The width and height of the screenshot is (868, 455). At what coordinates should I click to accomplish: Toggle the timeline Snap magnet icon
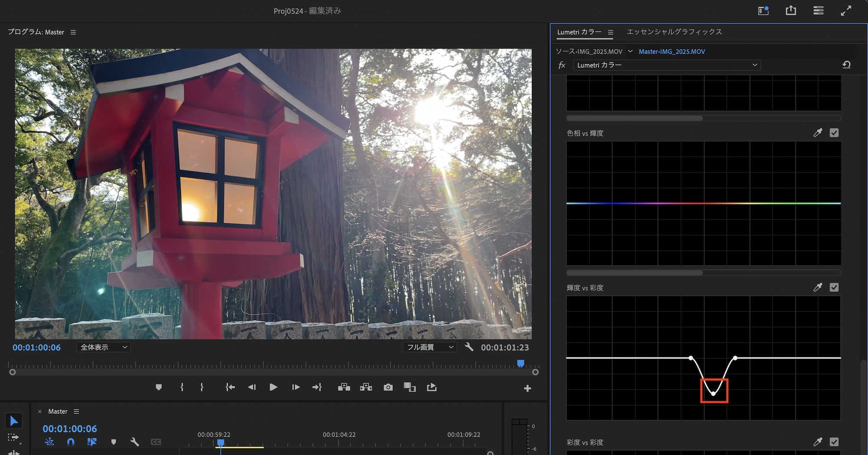click(71, 442)
